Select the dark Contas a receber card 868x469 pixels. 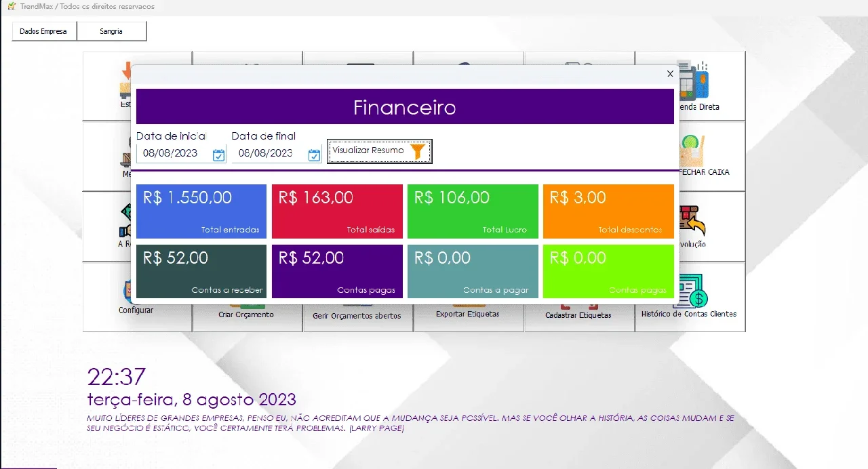click(x=201, y=271)
